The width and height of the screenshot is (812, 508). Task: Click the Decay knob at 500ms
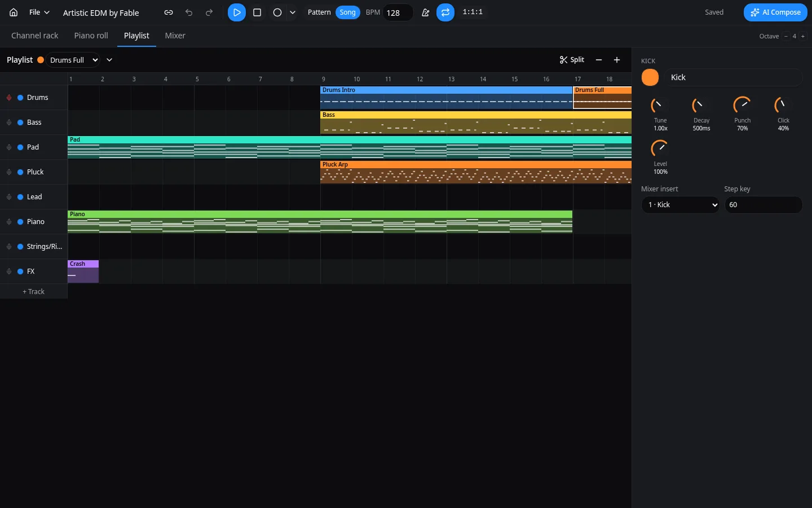tap(701, 106)
